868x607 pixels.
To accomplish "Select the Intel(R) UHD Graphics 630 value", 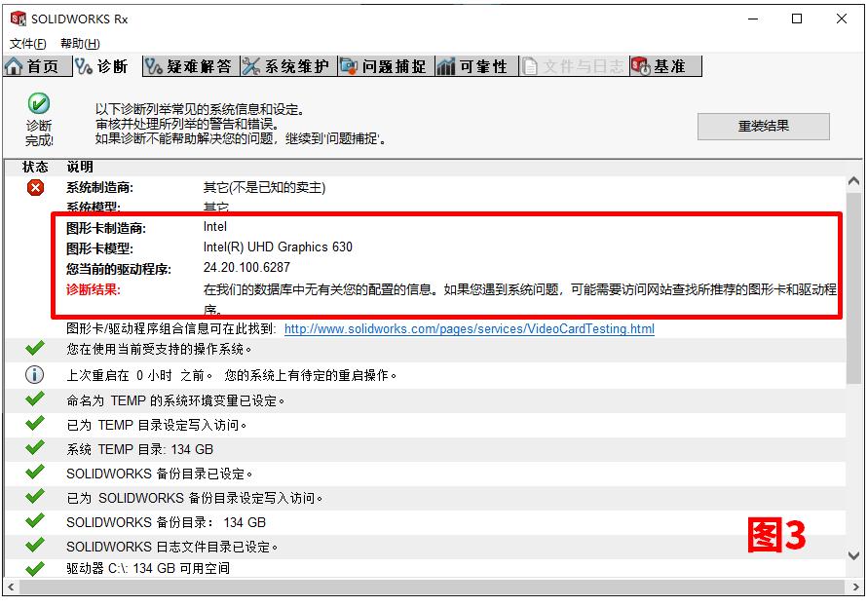I will (278, 247).
